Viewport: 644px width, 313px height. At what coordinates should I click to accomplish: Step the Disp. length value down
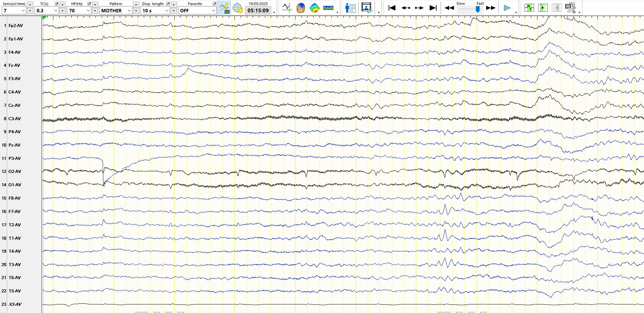[174, 11]
